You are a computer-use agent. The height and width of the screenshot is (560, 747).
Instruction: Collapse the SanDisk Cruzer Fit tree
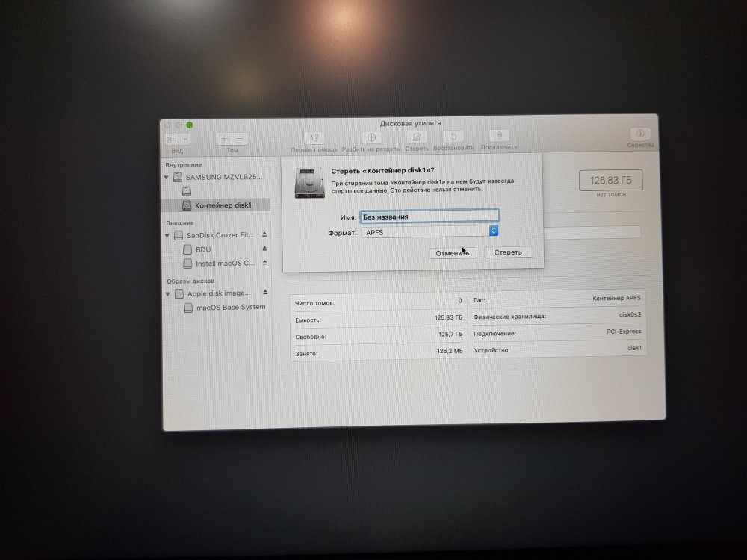click(x=167, y=235)
